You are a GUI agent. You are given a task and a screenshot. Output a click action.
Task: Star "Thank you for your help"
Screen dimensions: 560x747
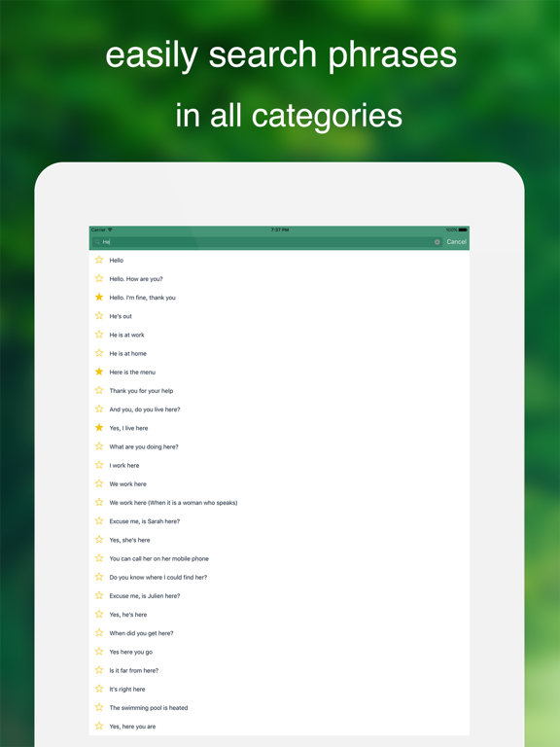pos(99,390)
